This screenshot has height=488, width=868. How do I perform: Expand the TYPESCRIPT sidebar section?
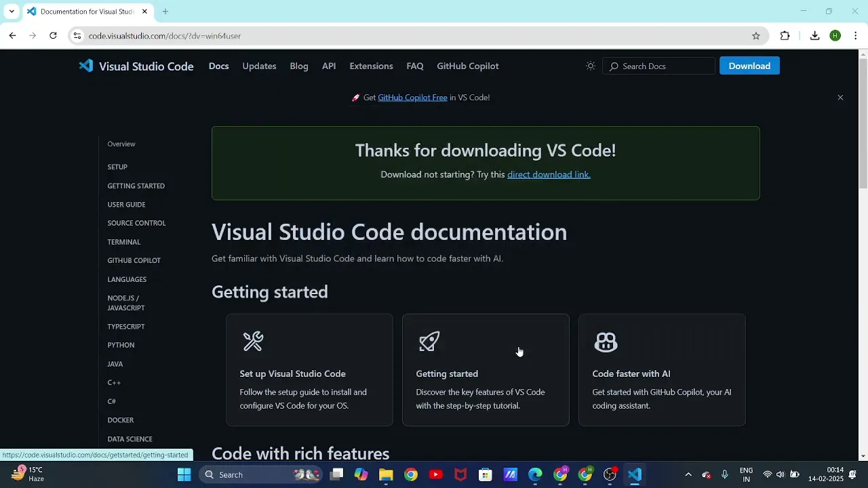126,327
